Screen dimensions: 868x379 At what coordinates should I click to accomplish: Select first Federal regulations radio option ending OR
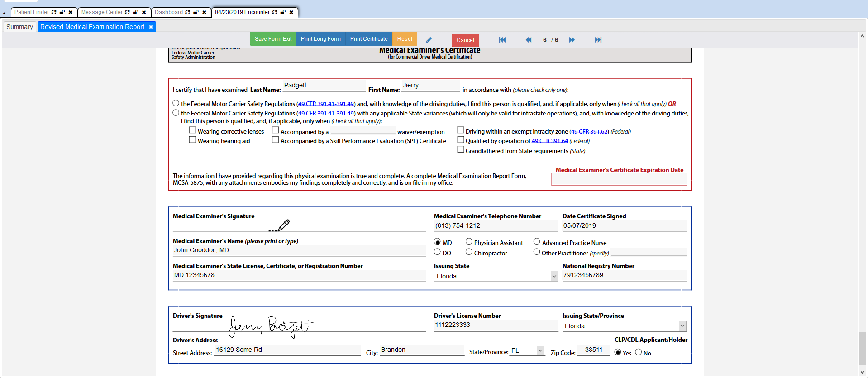pyautogui.click(x=176, y=103)
